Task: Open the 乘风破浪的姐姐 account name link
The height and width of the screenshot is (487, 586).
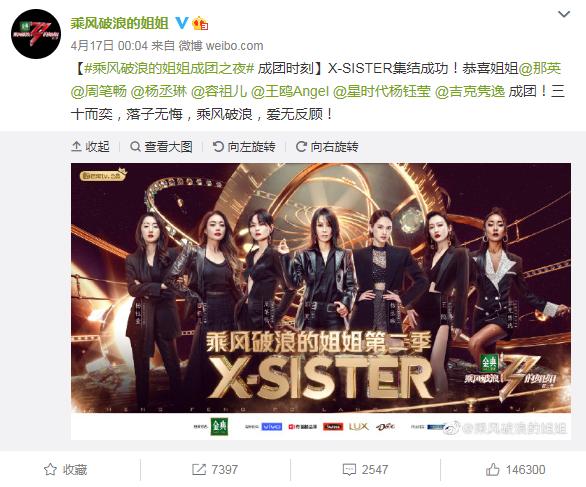Action: click(x=120, y=24)
